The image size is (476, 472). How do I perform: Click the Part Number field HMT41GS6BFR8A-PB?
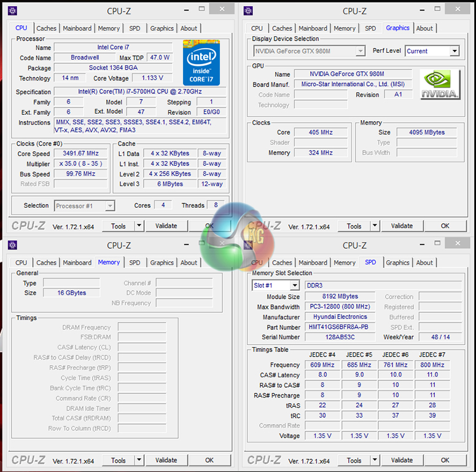pyautogui.click(x=338, y=327)
